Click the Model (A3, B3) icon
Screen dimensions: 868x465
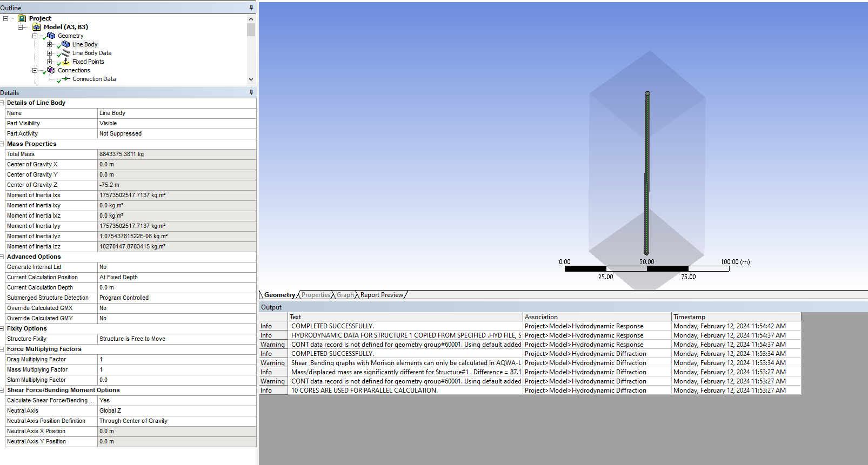tap(37, 27)
